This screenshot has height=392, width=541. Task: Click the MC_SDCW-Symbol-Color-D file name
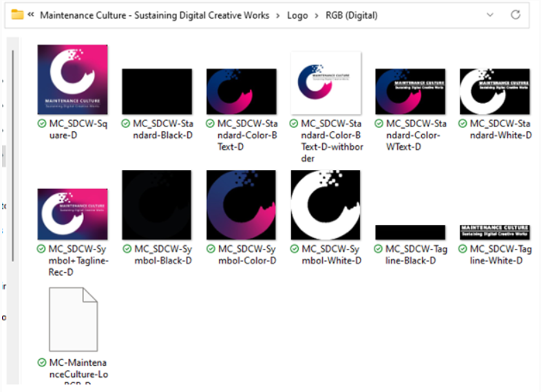247,254
